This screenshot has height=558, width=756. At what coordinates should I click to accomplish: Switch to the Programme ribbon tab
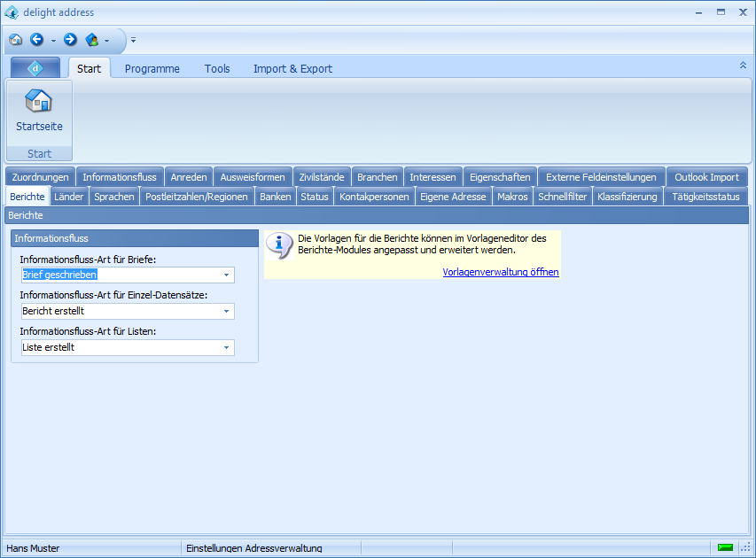click(x=152, y=68)
